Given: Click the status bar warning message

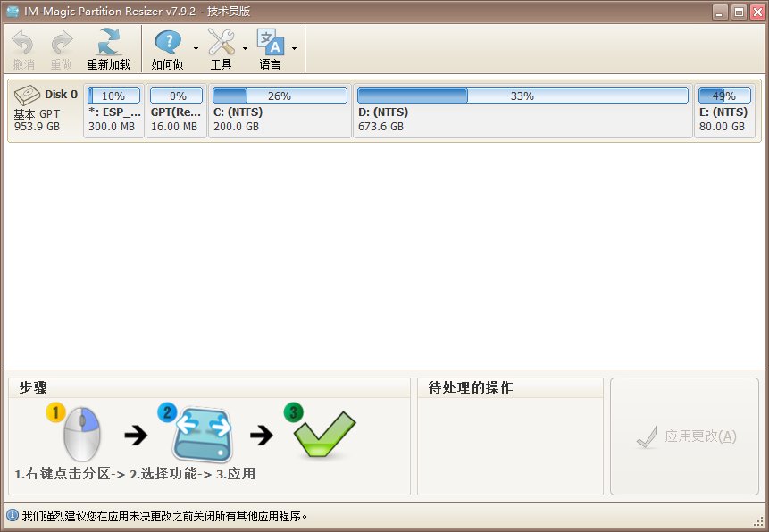Looking at the screenshot, I should [164, 516].
